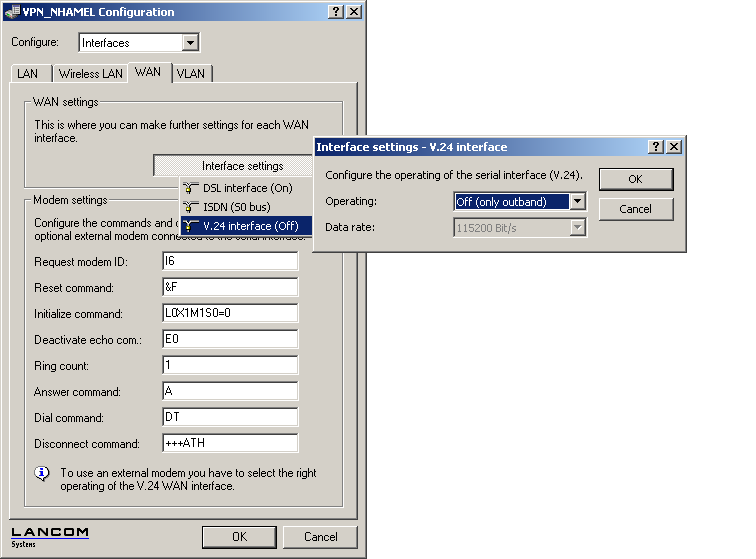Click the V.24 interface menu icon
This screenshot has width=756, height=559.
(188, 226)
